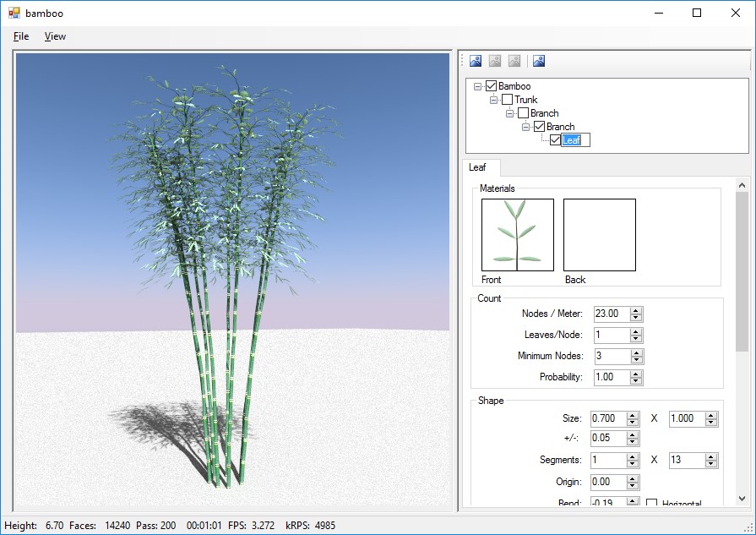Uncheck the Leaf tree checkbox

click(x=555, y=140)
